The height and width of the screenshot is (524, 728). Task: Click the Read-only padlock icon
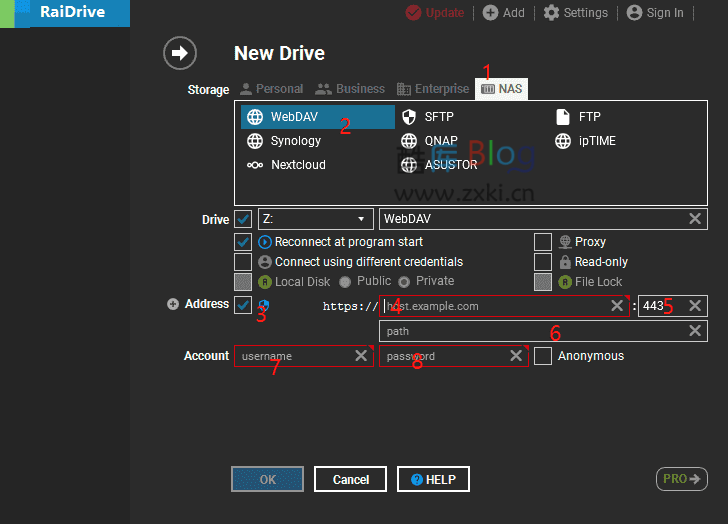[565, 262]
